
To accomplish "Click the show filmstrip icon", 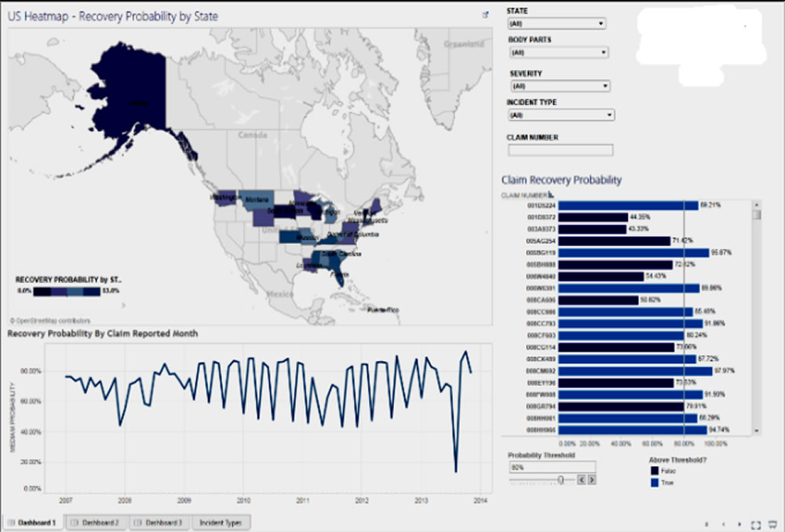I will (x=772, y=525).
